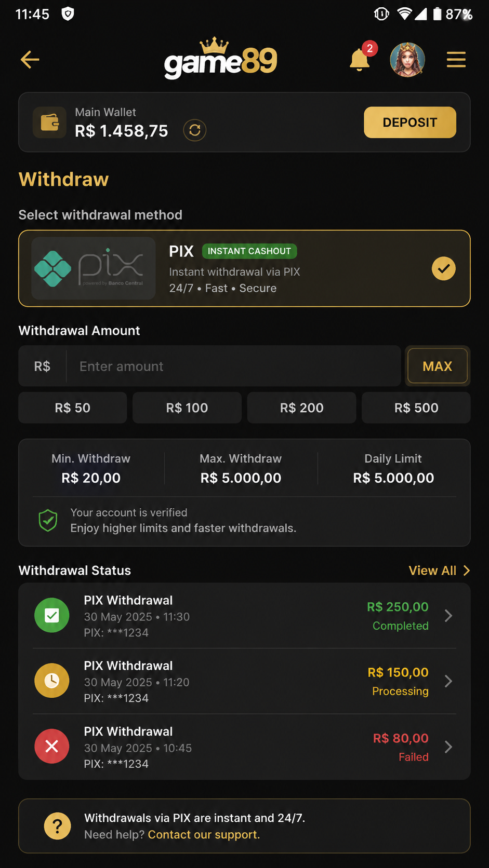Viewport: 489px width, 868px height.
Task: Expand the failed R$ 80,00 withdrawal
Action: tap(244, 747)
